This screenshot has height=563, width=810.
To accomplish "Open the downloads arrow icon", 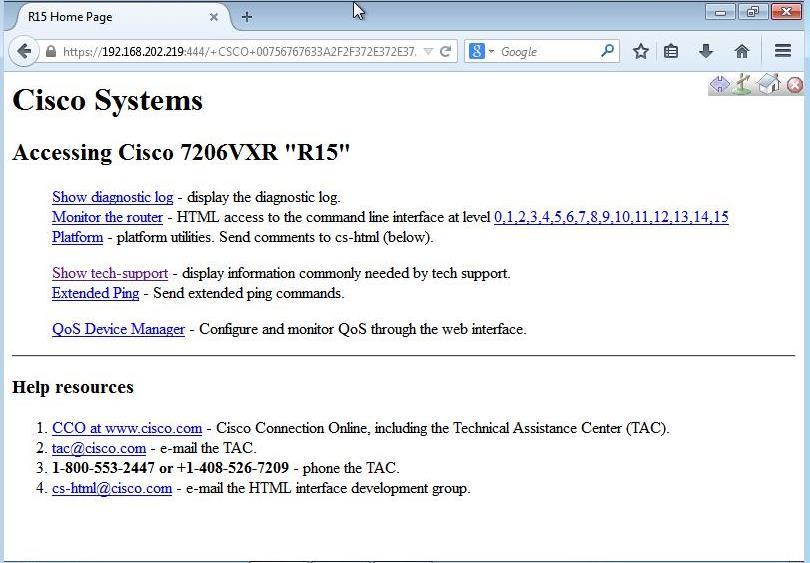I will click(x=706, y=51).
